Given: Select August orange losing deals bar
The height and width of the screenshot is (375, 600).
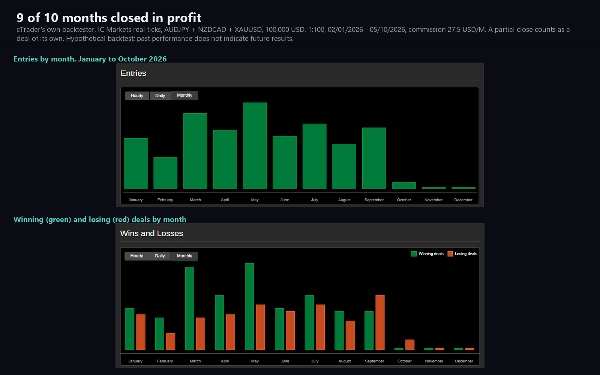Looking at the screenshot, I should tap(350, 336).
